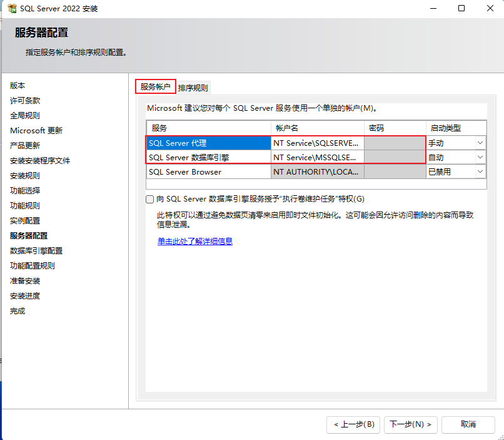
Task: Close the SQL Server 2022 setup window
Action: click(490, 8)
